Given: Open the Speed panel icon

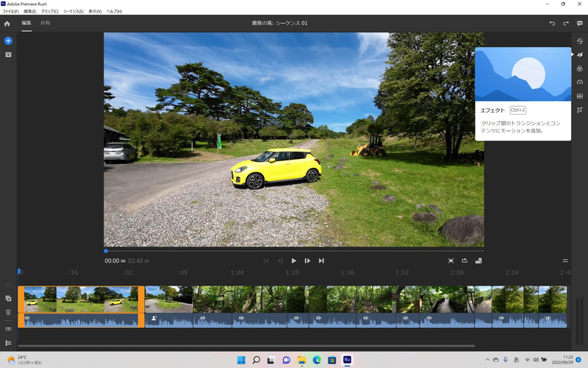Looking at the screenshot, I should coord(580,82).
